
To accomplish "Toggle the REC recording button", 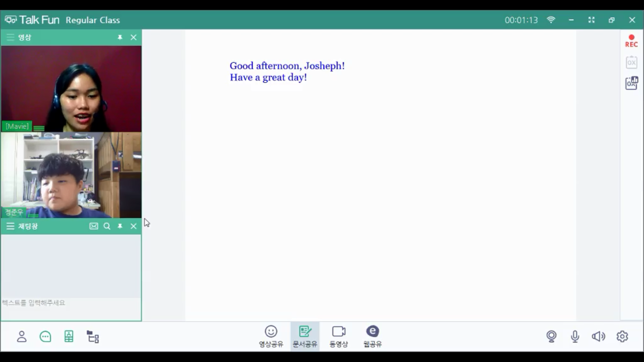I will point(631,41).
